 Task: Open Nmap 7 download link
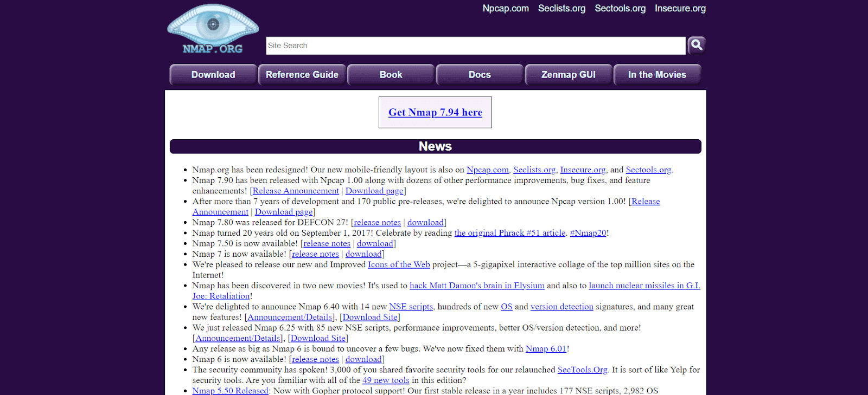[x=363, y=254]
